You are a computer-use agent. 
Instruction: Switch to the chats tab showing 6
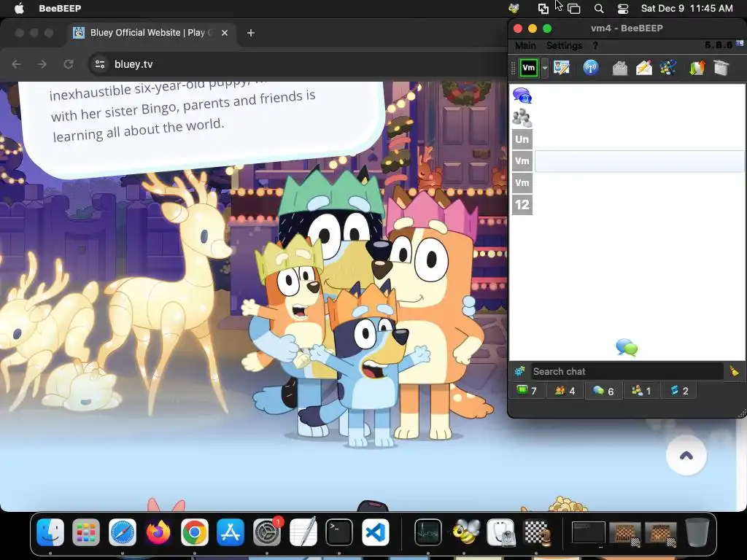pyautogui.click(x=603, y=391)
